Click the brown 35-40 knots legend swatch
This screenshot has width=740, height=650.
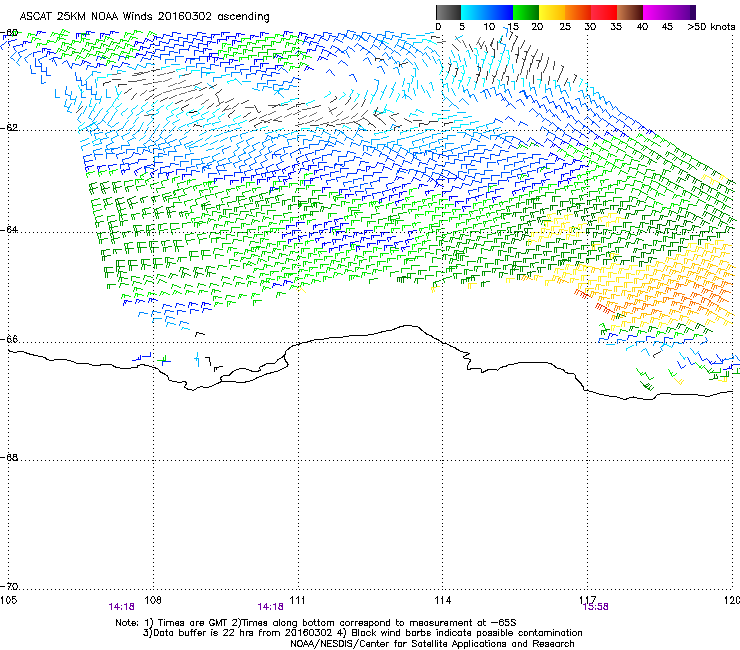pos(630,12)
